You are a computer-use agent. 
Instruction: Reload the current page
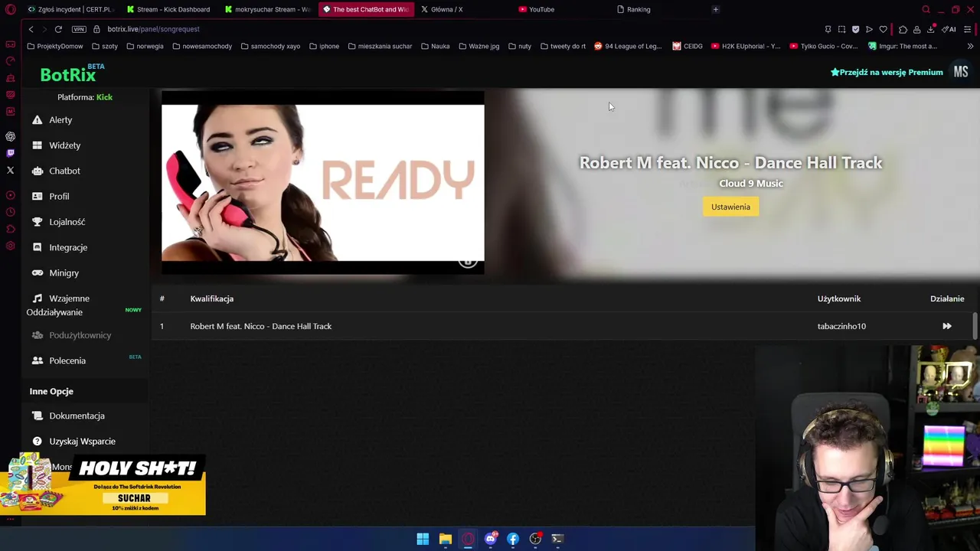[58, 29]
